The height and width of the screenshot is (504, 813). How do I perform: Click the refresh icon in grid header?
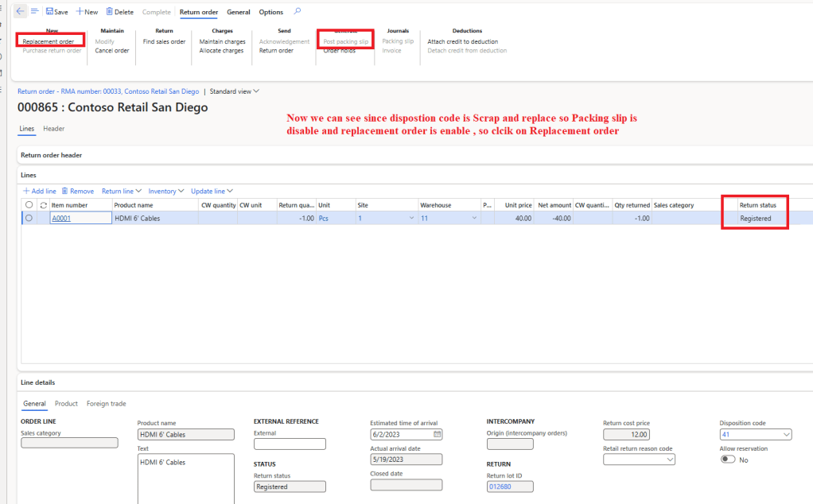pos(43,205)
